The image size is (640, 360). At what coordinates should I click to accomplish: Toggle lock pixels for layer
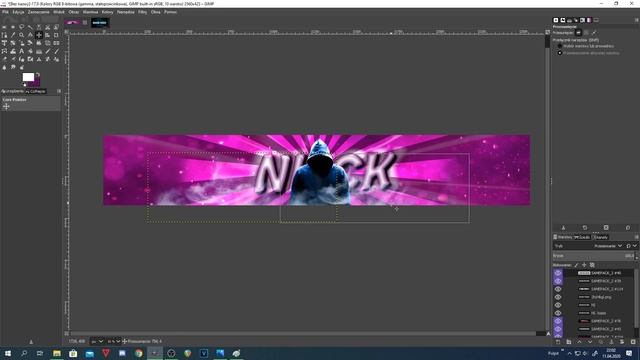point(576,265)
